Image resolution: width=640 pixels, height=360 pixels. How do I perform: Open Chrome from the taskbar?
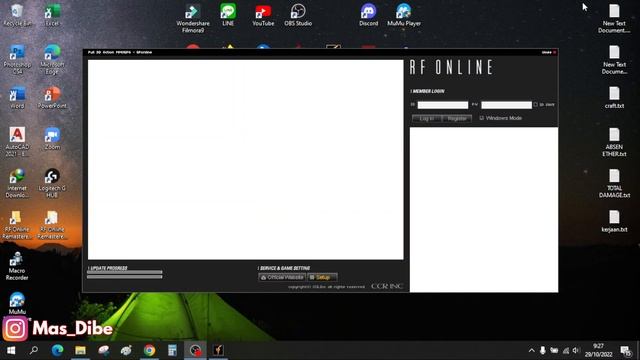coord(149,350)
